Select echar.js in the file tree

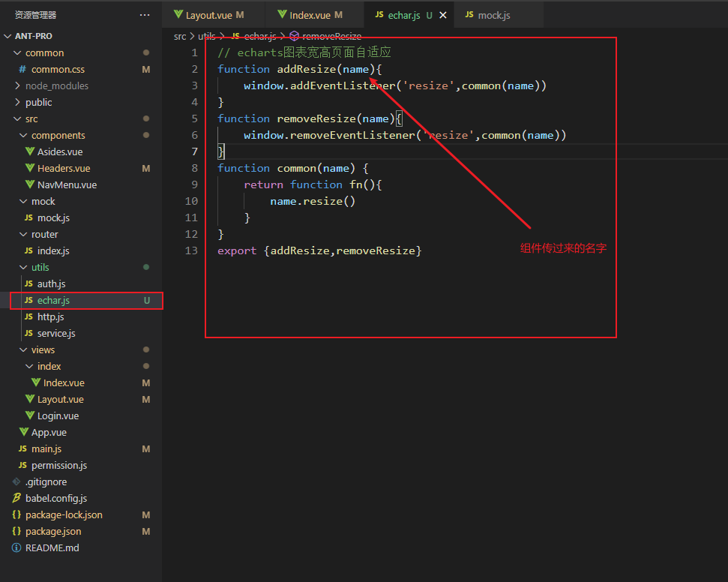tap(81, 300)
